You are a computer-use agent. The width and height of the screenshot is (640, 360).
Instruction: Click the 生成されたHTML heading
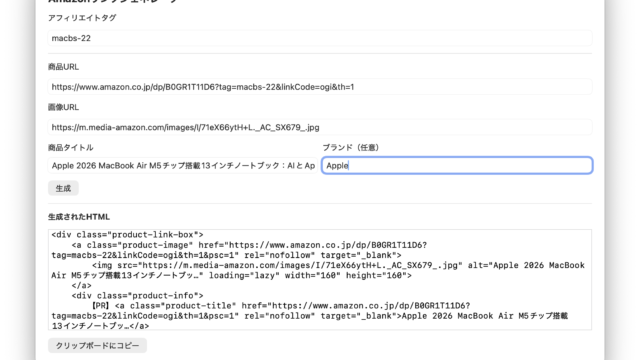(79, 217)
